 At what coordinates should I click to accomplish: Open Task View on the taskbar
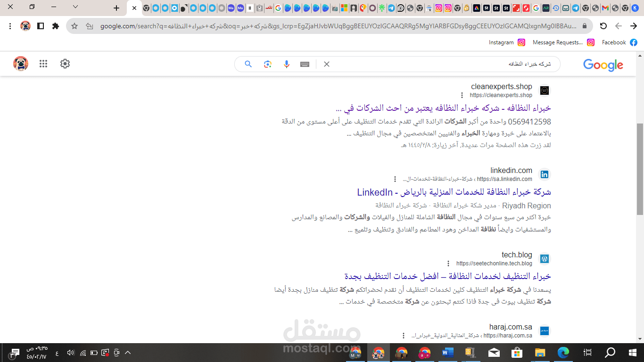coord(587,353)
